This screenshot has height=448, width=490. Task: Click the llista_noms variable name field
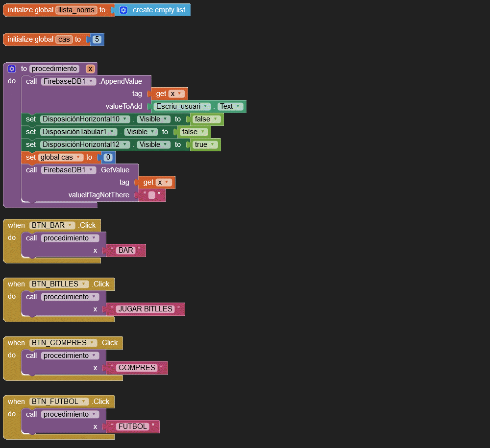[76, 10]
